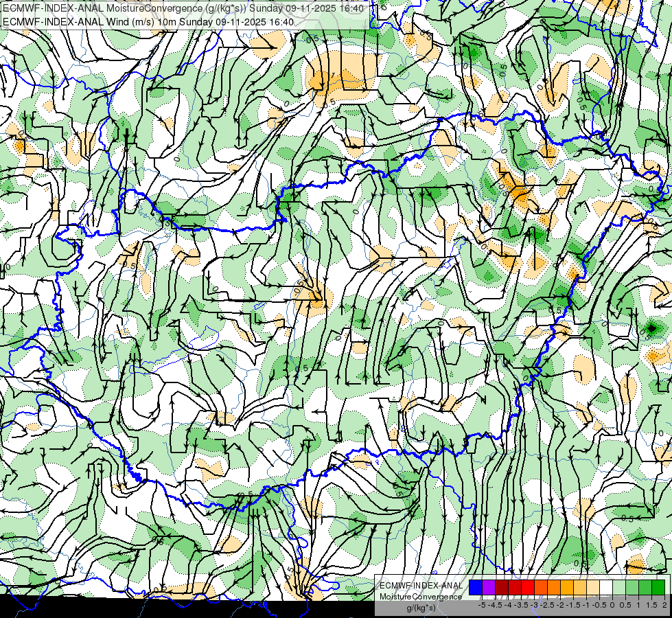
Task: Click the palest green swatch right of 0
Action: coord(619,588)
